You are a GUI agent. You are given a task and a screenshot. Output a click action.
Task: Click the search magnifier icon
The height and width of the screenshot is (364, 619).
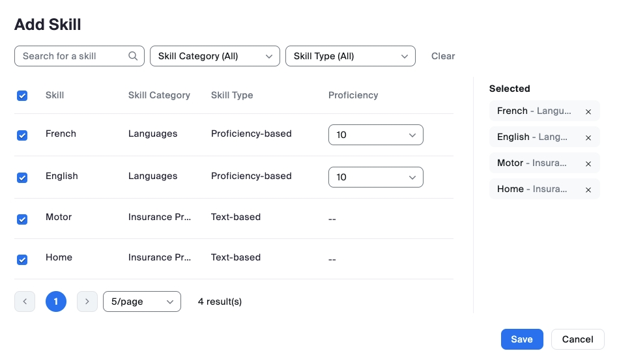(133, 56)
